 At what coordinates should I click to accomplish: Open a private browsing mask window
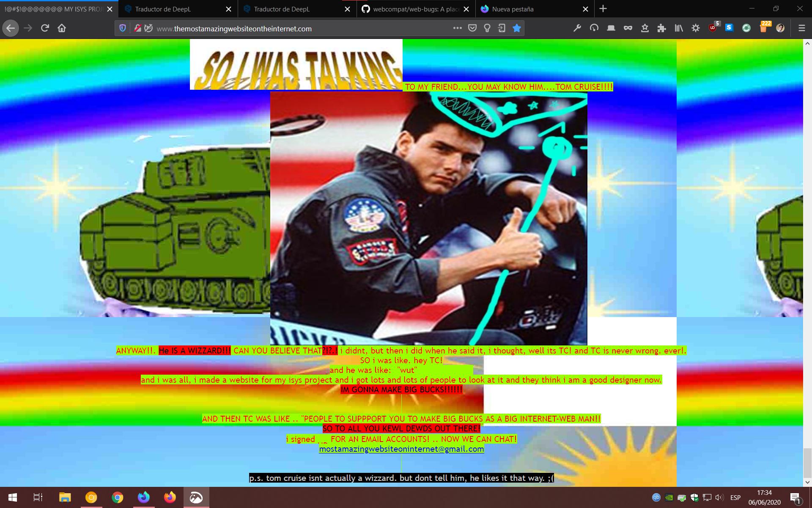coord(628,28)
